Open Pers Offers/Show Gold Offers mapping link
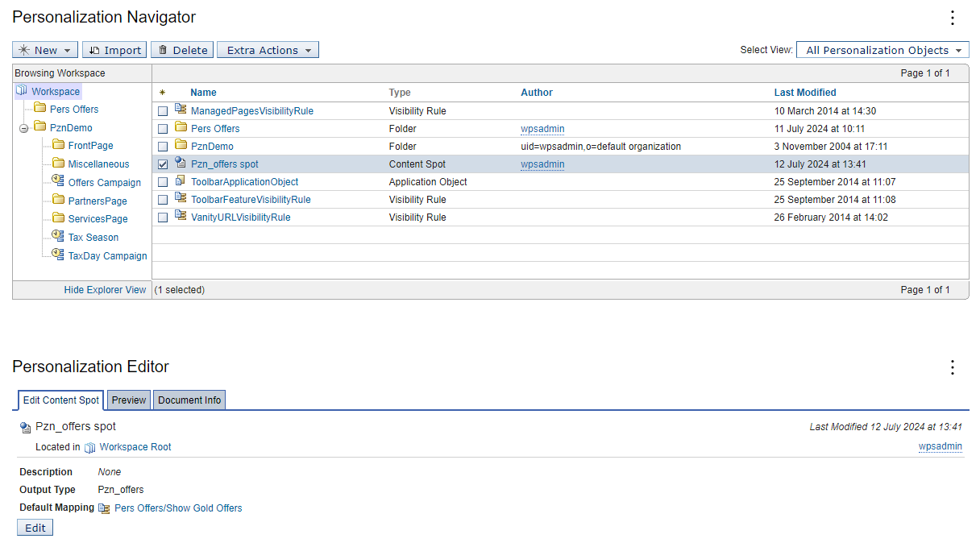Screen dimensions: 980x547 [x=178, y=508]
